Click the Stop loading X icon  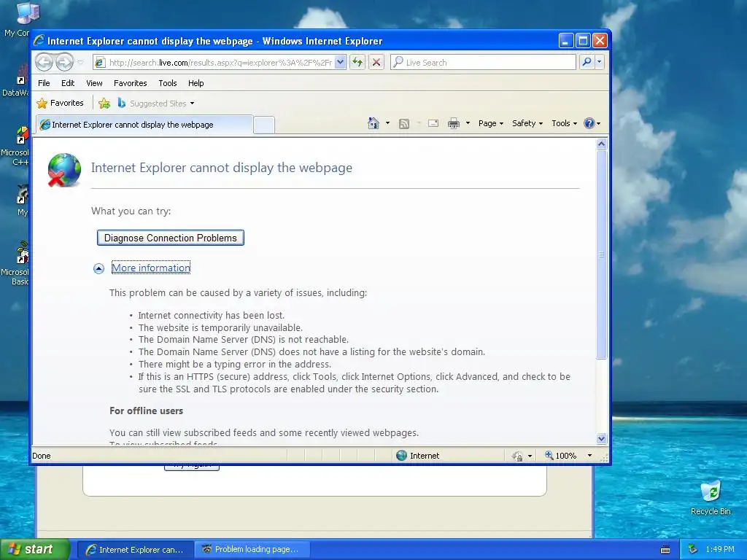pos(376,63)
